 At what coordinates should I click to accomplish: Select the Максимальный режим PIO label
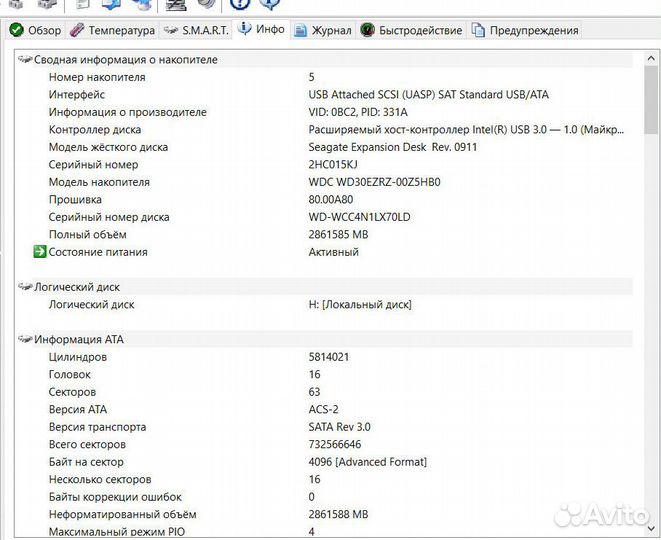[117, 532]
